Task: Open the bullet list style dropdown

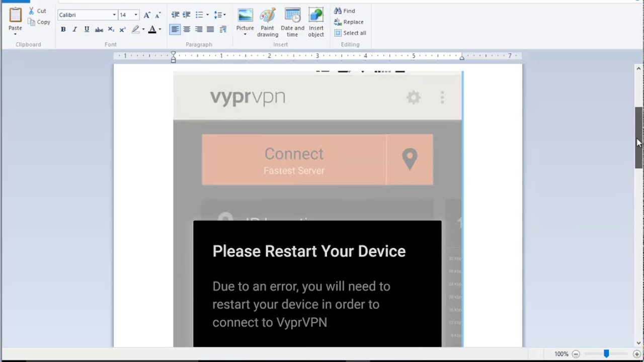Action: point(207,15)
